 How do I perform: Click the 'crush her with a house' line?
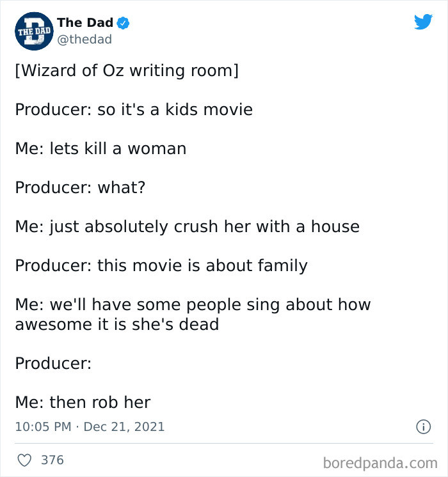(188, 227)
